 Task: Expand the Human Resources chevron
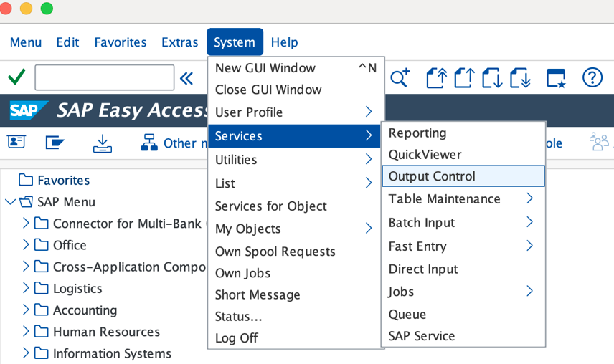[26, 332]
